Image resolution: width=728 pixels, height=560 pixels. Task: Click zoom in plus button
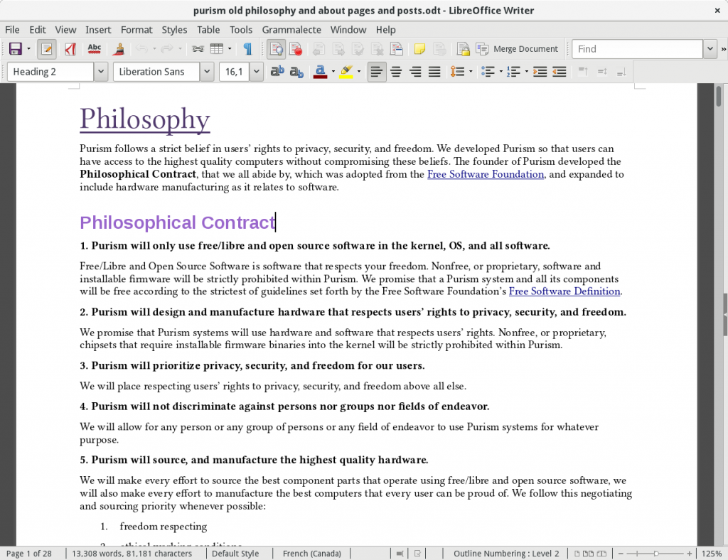[690, 554]
